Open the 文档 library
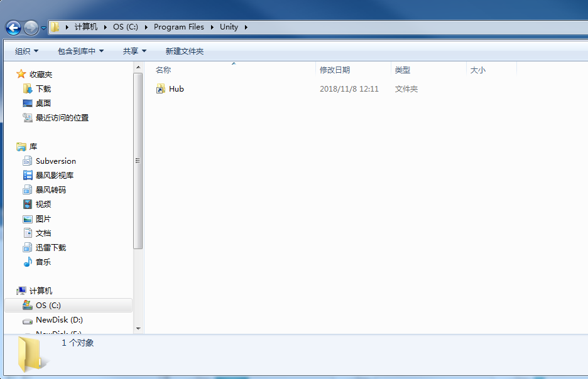The height and width of the screenshot is (379, 588). [43, 233]
